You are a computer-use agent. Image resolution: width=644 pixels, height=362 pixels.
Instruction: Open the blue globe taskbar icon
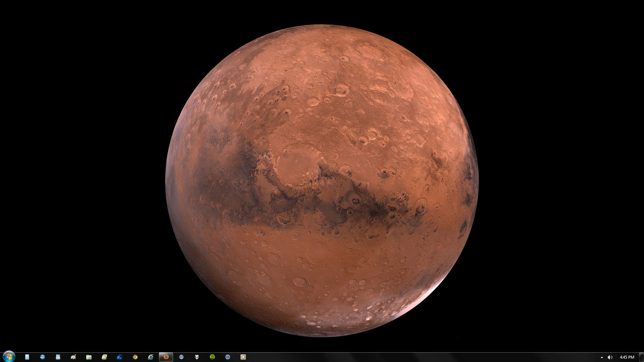(43, 357)
